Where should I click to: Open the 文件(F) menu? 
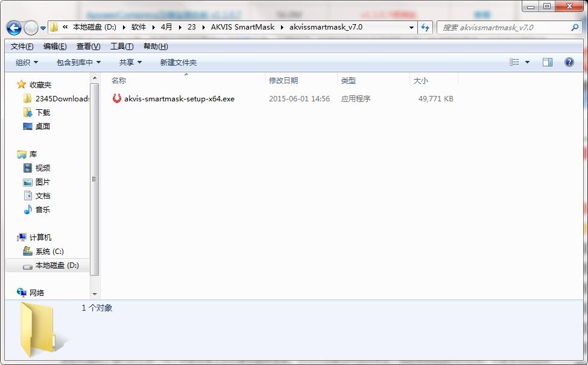[x=22, y=46]
